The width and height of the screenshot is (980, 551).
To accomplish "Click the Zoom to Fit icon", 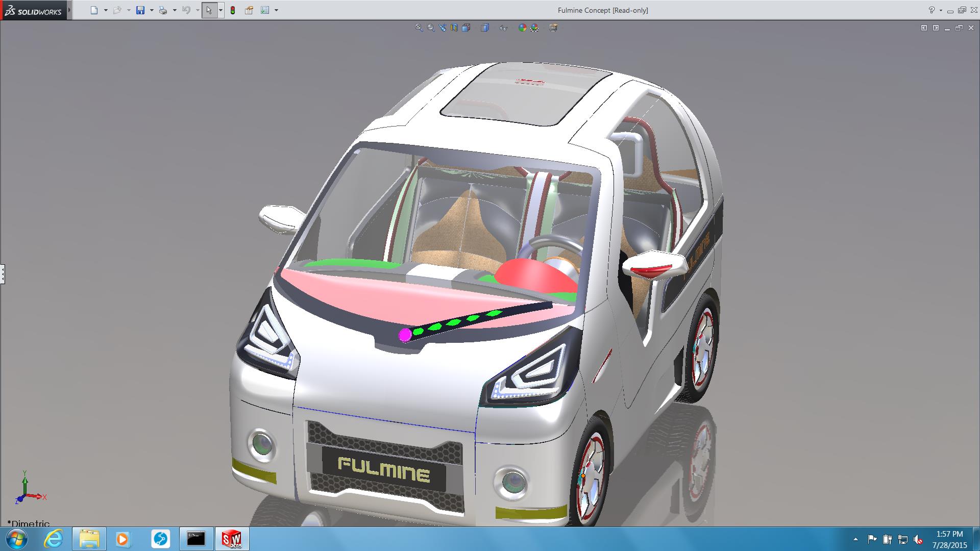I will pos(419,28).
